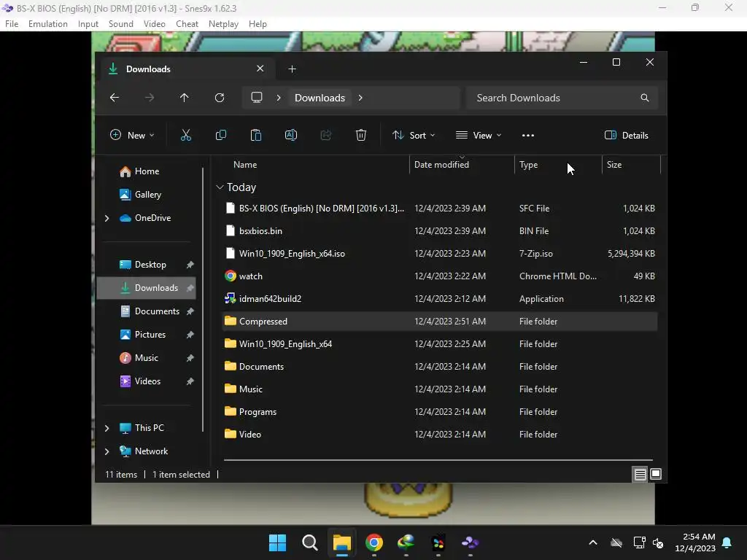
Task: Open the notifications bell
Action: [x=727, y=542]
